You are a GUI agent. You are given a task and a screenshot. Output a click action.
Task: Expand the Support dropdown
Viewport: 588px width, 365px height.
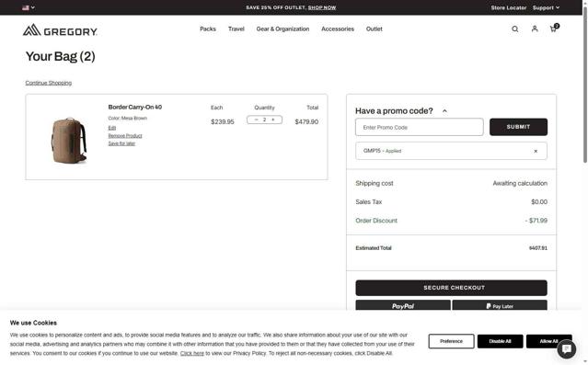546,7
